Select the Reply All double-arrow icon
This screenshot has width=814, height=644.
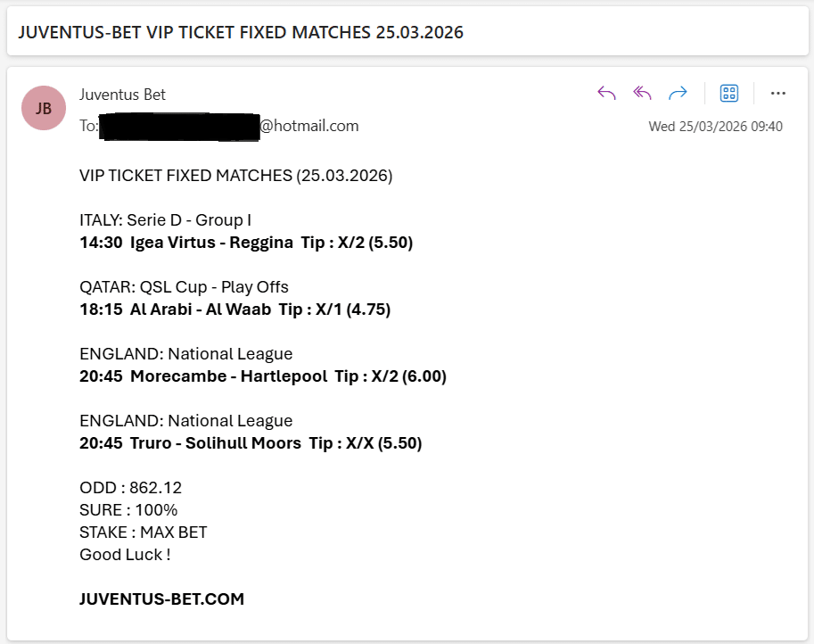coord(642,92)
